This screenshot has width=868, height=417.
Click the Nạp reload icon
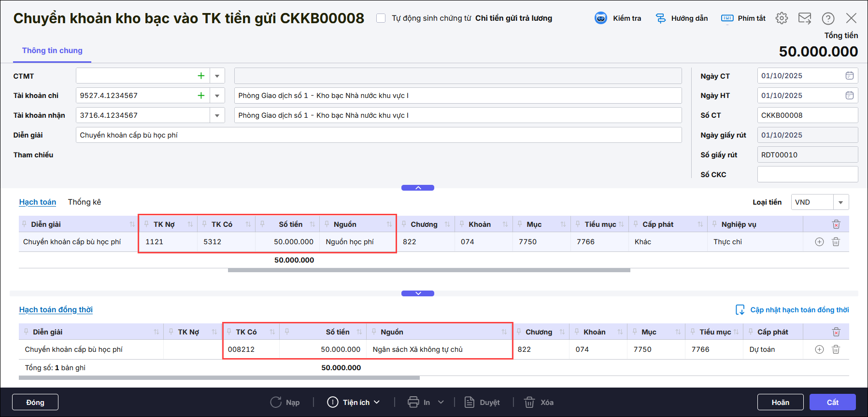click(x=276, y=402)
